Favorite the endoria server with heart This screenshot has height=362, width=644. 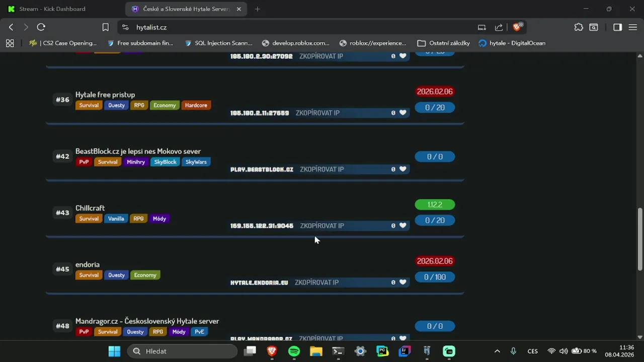(403, 282)
